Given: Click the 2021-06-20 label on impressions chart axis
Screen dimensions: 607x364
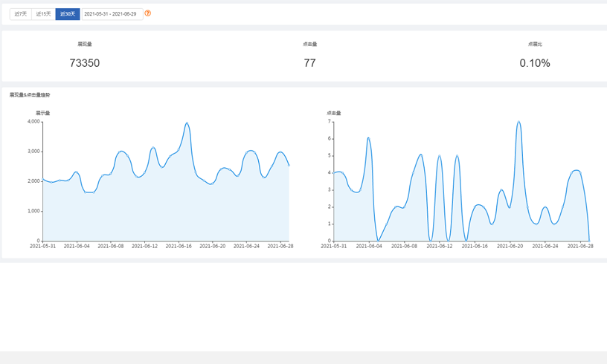Looking at the screenshot, I should [213, 246].
